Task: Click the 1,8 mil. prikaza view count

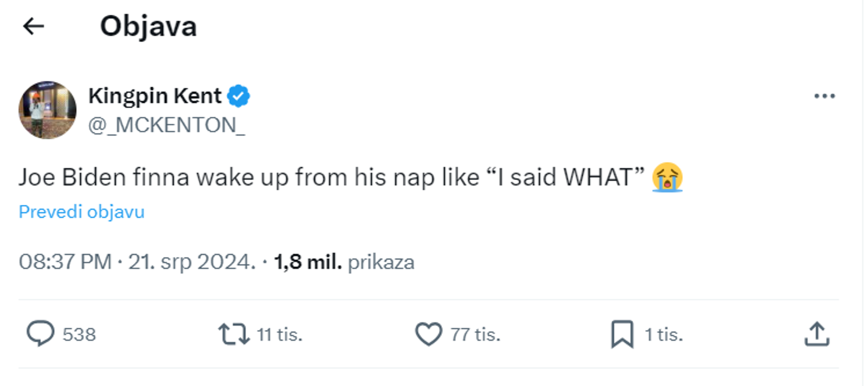Action: pyautogui.click(x=344, y=262)
